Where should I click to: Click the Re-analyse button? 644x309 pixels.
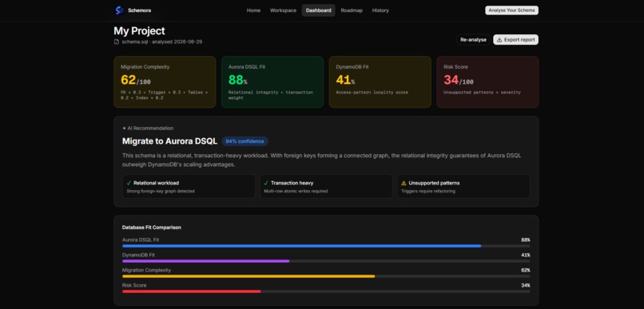click(473, 40)
